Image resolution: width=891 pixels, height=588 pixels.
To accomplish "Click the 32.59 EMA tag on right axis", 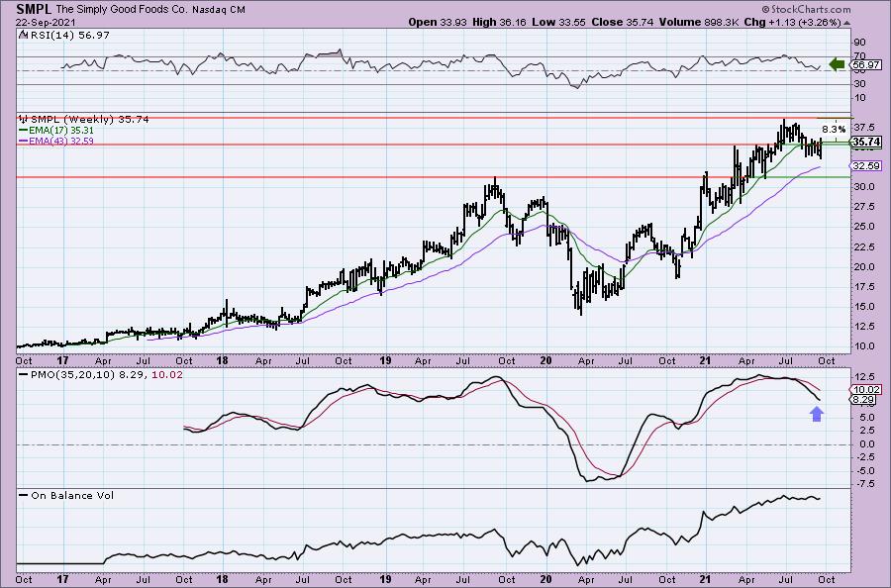I will [x=866, y=166].
